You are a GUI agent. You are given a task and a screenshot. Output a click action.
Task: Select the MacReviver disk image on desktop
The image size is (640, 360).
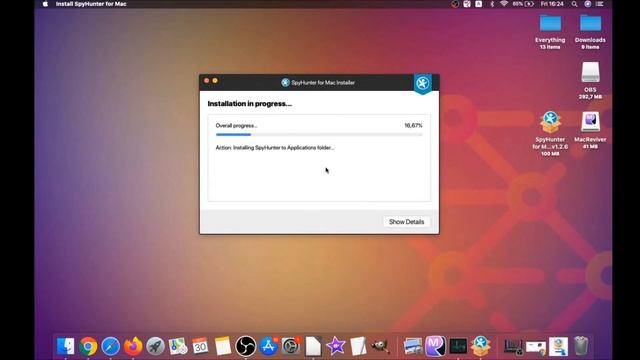[590, 130]
